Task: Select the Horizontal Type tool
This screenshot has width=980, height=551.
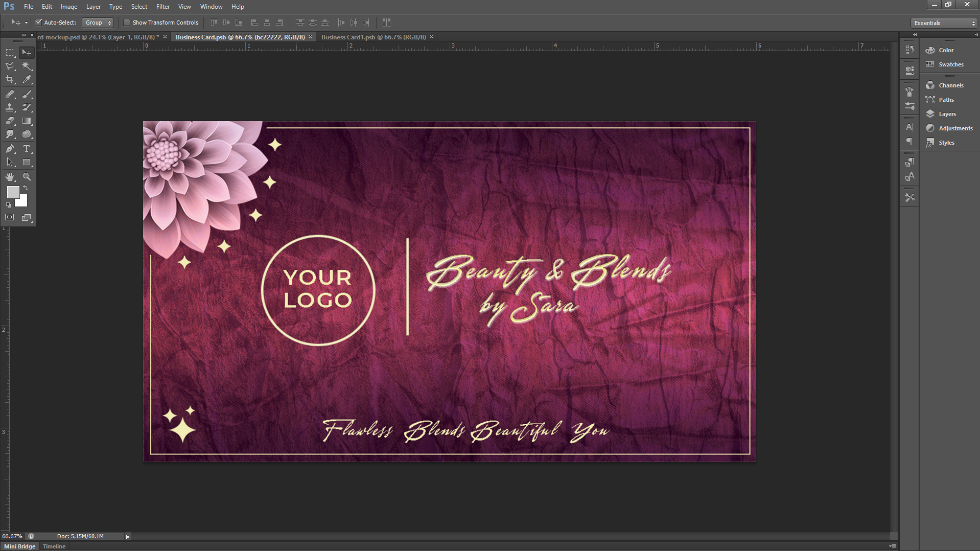Action: point(27,149)
